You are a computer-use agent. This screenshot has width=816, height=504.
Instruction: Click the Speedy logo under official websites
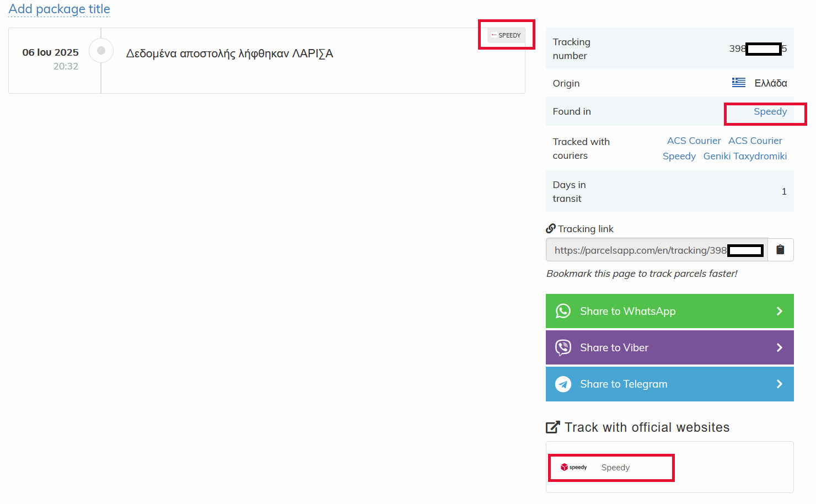[x=573, y=467]
